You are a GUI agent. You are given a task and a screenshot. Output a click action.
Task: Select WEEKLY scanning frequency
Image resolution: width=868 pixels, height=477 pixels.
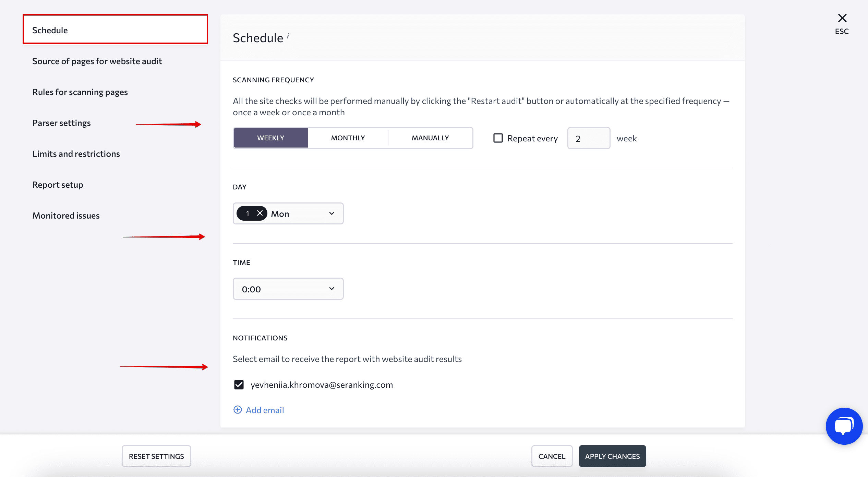pyautogui.click(x=270, y=138)
